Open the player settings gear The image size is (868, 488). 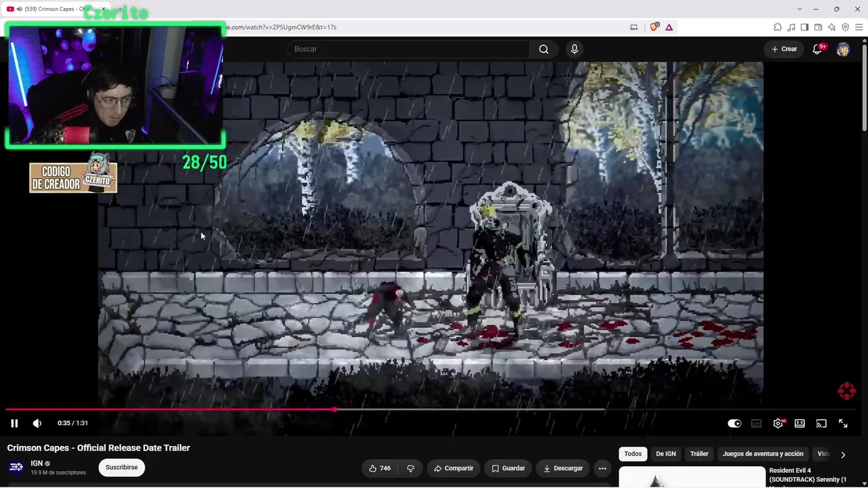click(x=778, y=424)
